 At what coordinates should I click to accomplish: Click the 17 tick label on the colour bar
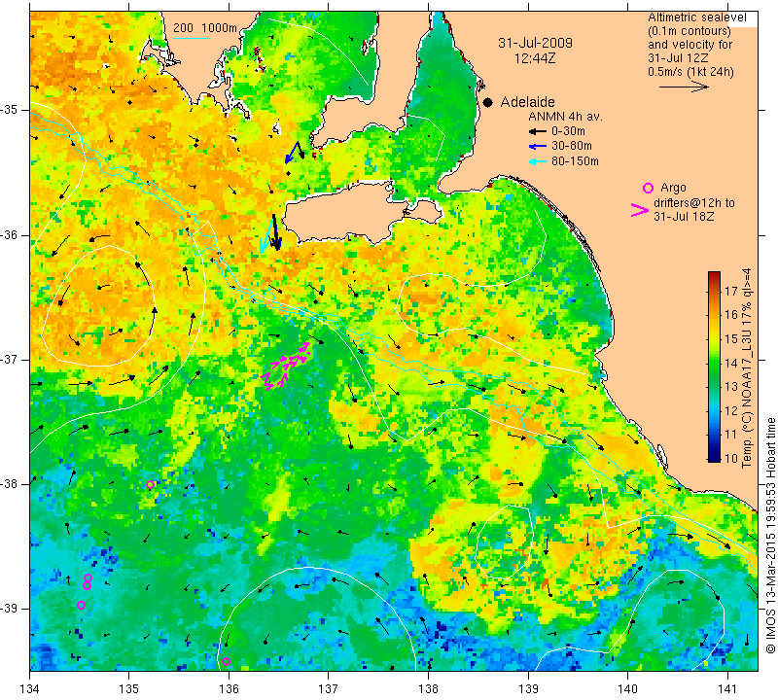point(731,291)
